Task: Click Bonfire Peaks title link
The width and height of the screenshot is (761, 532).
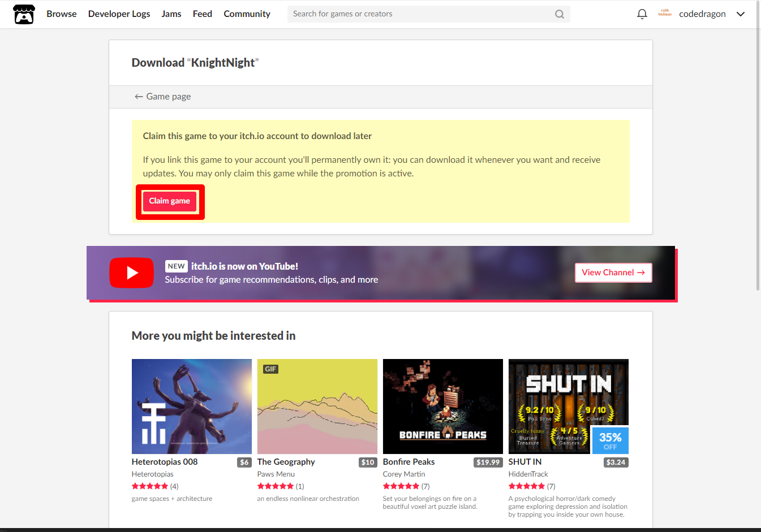Action: tap(409, 462)
